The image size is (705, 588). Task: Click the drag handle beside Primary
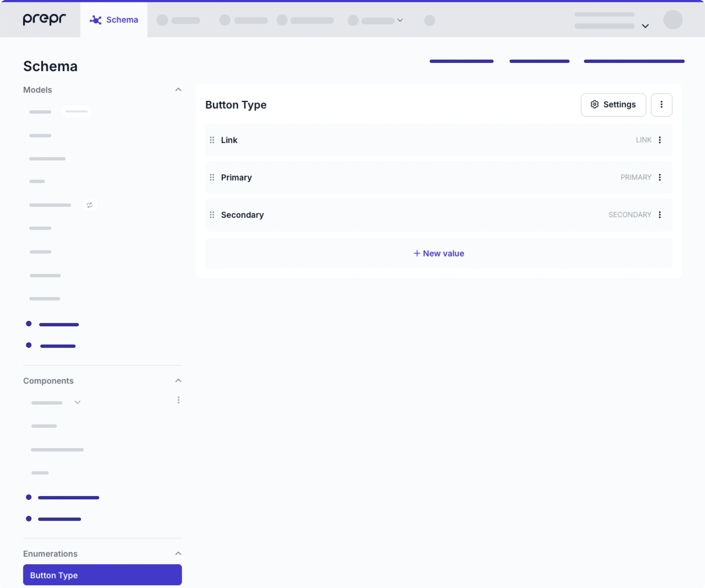tap(212, 177)
